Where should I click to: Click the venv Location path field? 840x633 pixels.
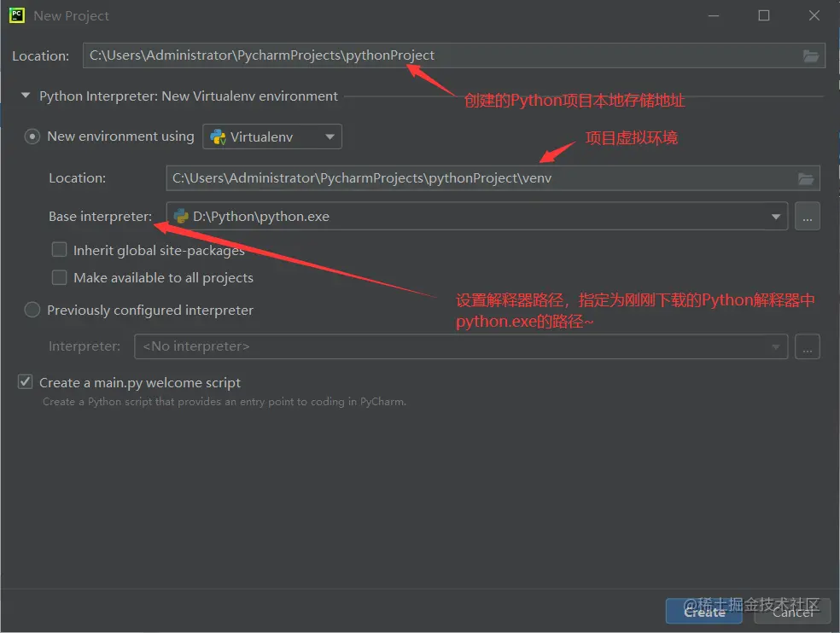coord(493,178)
